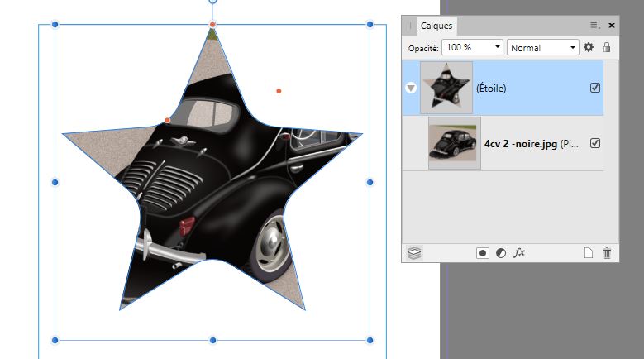The image size is (644, 359).
Task: Open the Opacité 100 % dropdown
Action: tap(472, 47)
